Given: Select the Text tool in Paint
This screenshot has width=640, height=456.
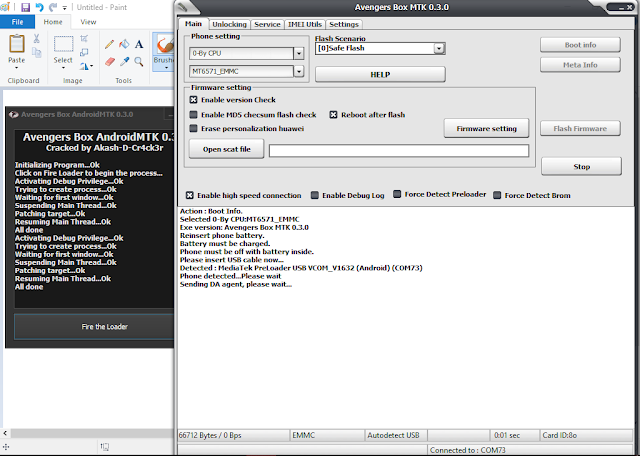Looking at the screenshot, I should tap(139, 44).
